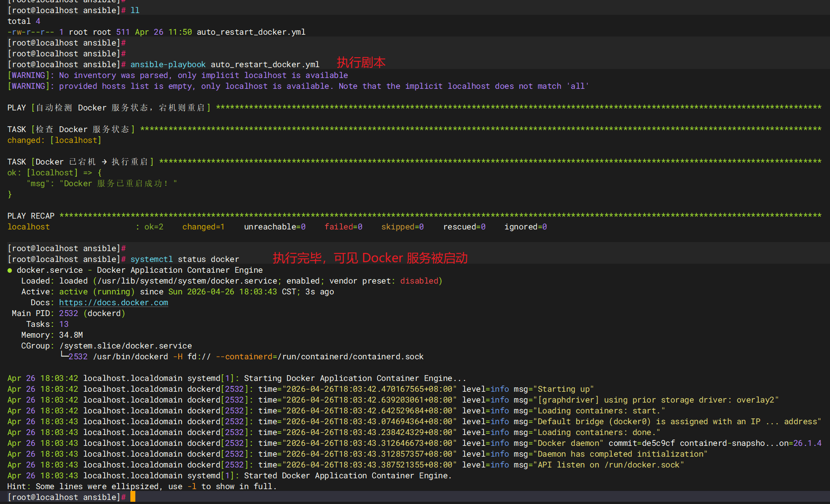Click the 'rescued=0' recap value
The width and height of the screenshot is (830, 504).
(x=464, y=227)
